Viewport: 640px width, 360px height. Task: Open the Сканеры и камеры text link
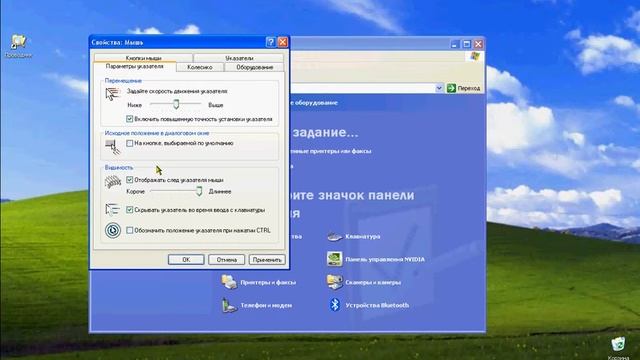373,282
